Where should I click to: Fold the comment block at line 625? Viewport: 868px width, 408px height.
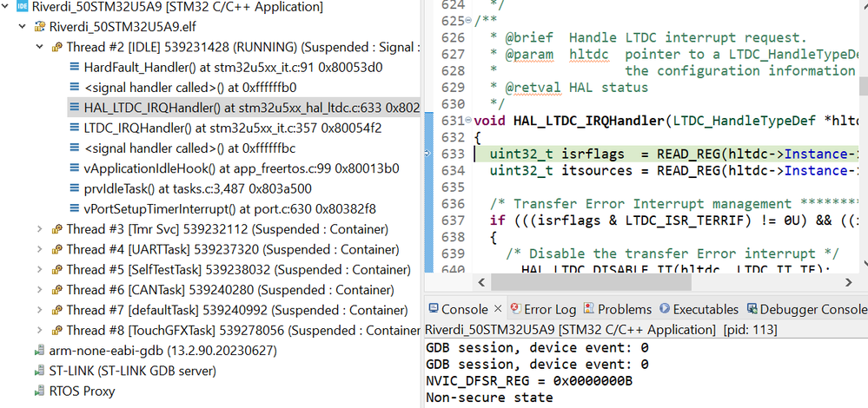point(469,21)
